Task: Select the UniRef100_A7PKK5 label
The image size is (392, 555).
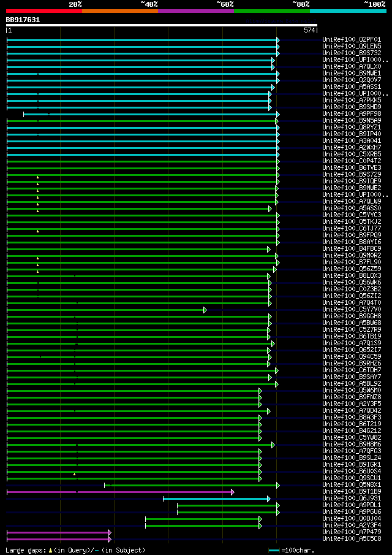Action: (x=352, y=100)
